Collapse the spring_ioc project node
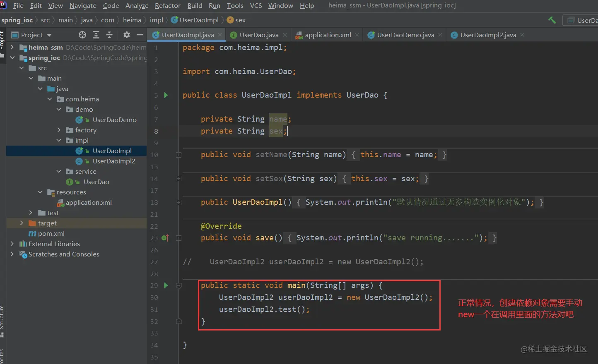Screen dimensions: 598x364 pyautogui.click(x=12, y=58)
